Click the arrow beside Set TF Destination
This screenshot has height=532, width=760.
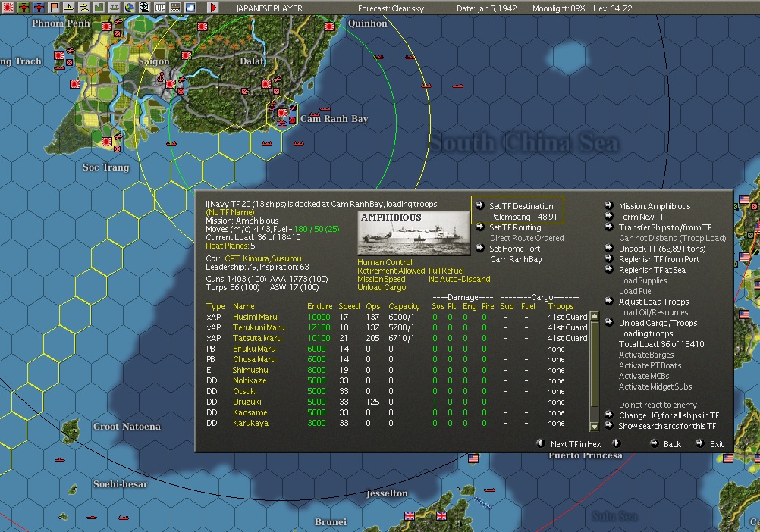480,205
